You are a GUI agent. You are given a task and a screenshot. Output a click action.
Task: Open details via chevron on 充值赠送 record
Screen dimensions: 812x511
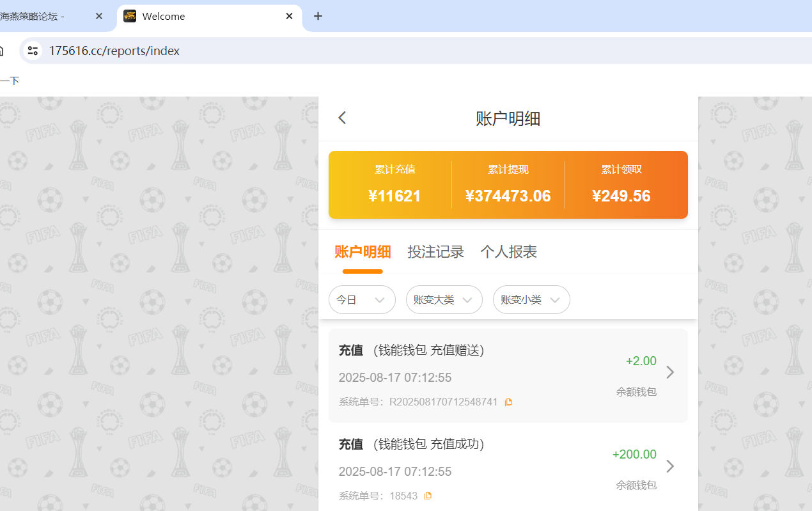[x=669, y=372]
